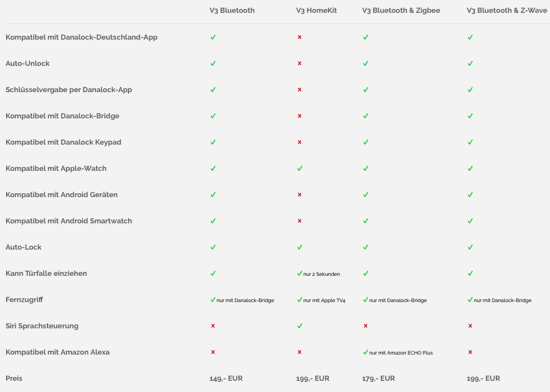This screenshot has width=550, height=392.
Task: Click the red cross for Amazon Alexa under Z-Wave
Action: click(470, 352)
